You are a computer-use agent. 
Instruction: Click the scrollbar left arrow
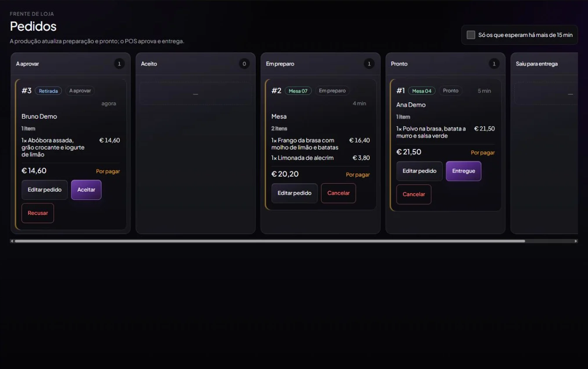(12, 241)
